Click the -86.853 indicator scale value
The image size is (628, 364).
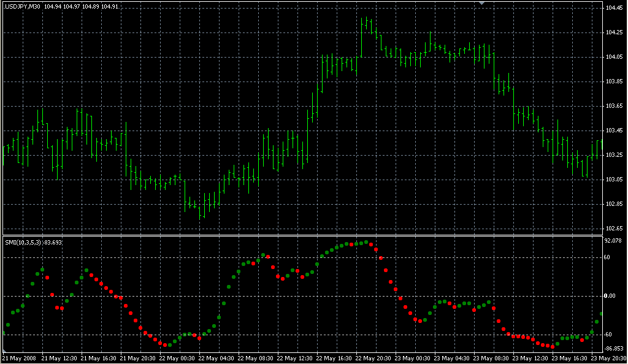[x=613, y=347]
